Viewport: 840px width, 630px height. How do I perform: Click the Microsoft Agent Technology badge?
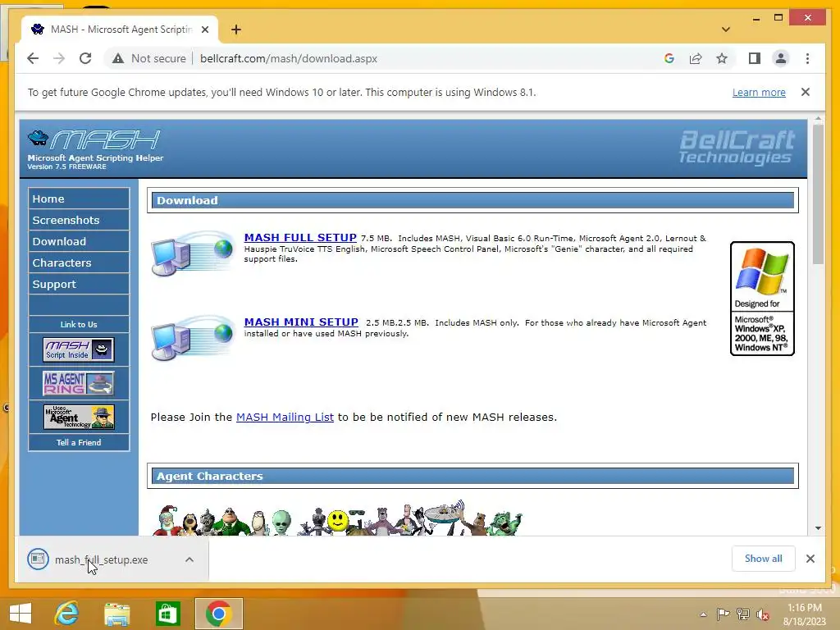pyautogui.click(x=79, y=417)
